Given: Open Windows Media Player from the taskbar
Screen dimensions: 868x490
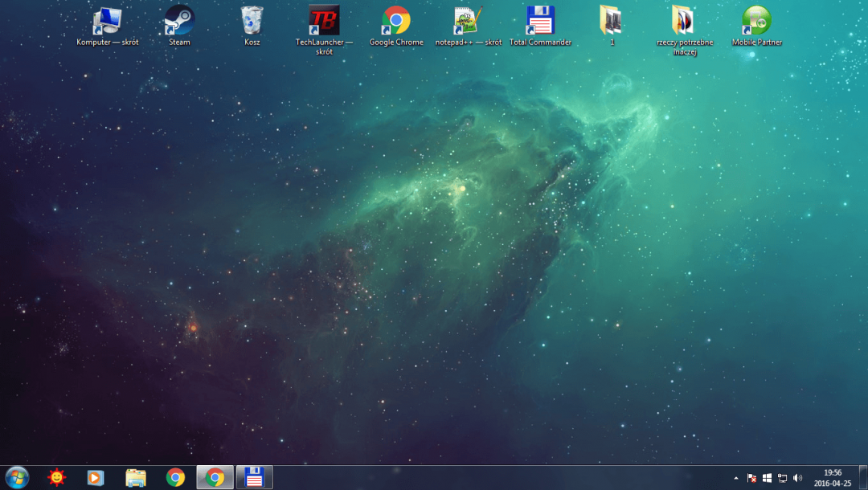Looking at the screenshot, I should pos(96,477).
